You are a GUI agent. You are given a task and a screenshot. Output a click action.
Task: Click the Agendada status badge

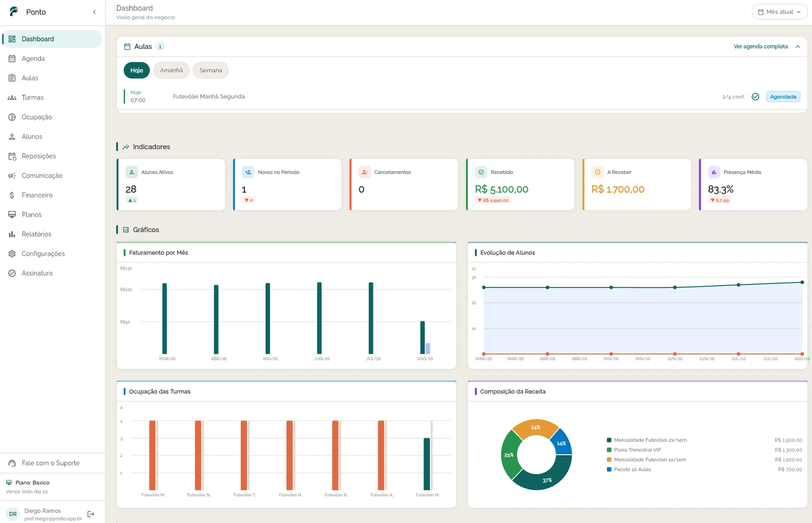tap(783, 96)
